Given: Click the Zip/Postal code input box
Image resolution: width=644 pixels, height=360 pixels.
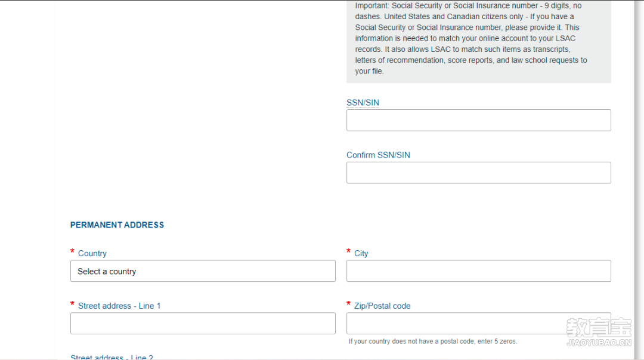Looking at the screenshot, I should [478, 323].
